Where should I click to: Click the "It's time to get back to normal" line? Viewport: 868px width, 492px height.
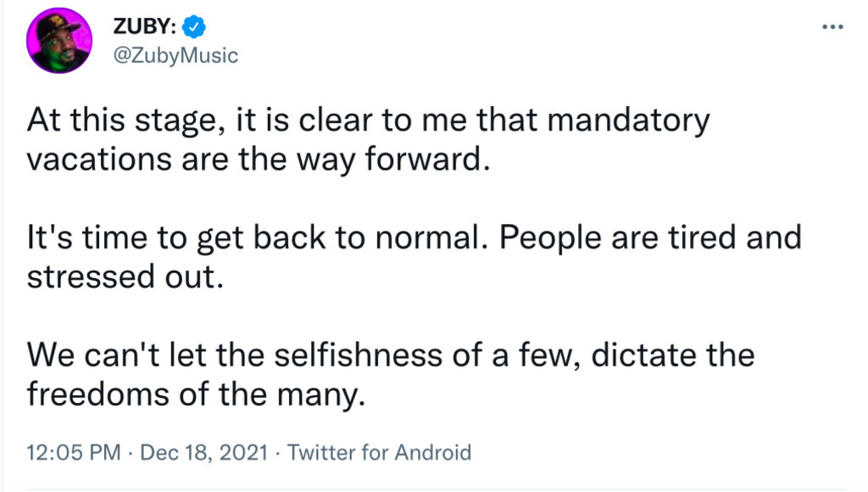pos(258,238)
